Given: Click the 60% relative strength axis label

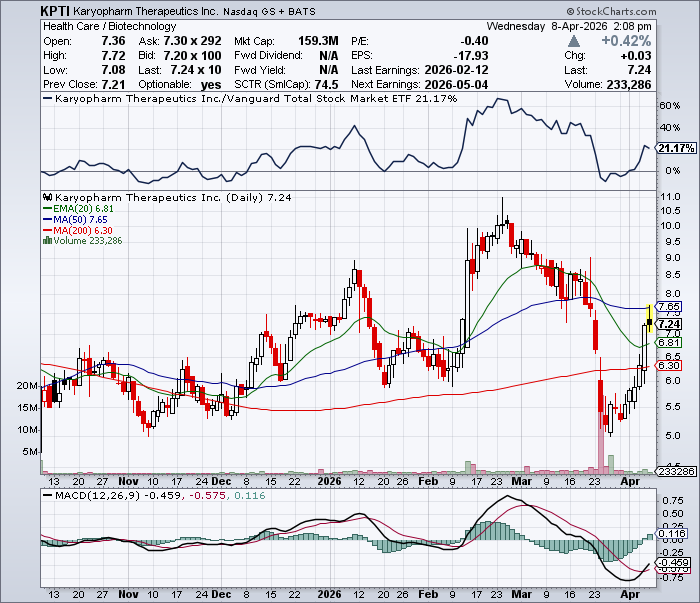Looking at the screenshot, I should click(670, 106).
